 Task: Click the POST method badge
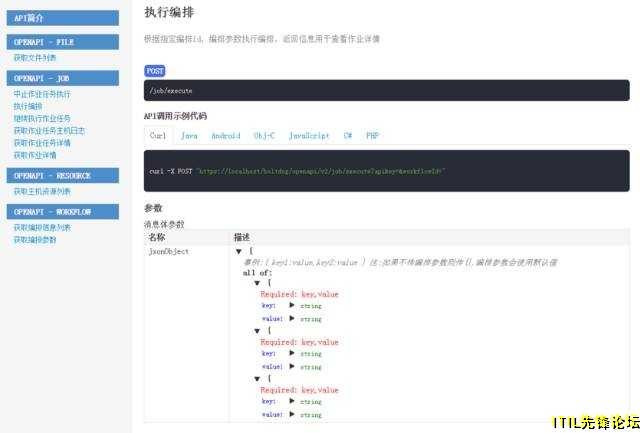click(x=155, y=71)
